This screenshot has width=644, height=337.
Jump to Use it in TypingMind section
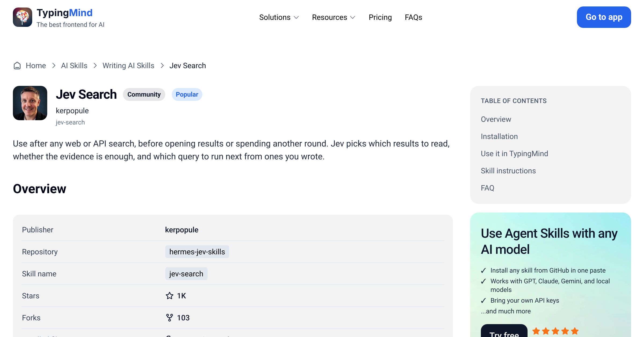tap(514, 153)
